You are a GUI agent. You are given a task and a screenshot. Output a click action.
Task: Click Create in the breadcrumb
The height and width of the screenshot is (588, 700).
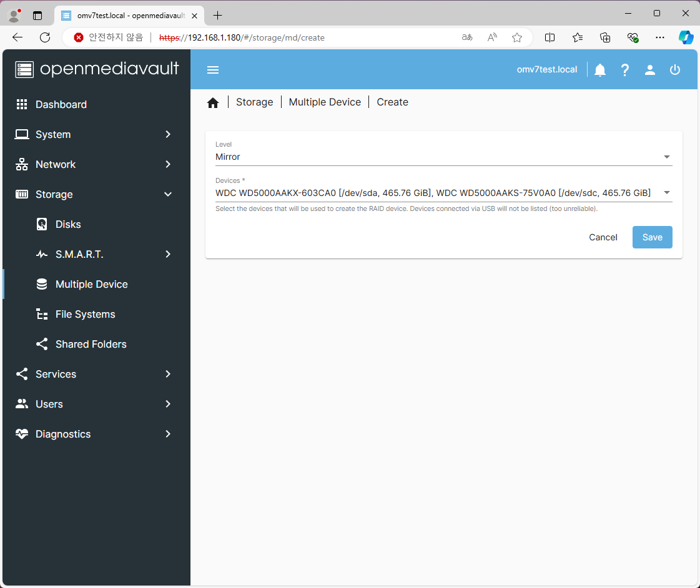coord(392,102)
